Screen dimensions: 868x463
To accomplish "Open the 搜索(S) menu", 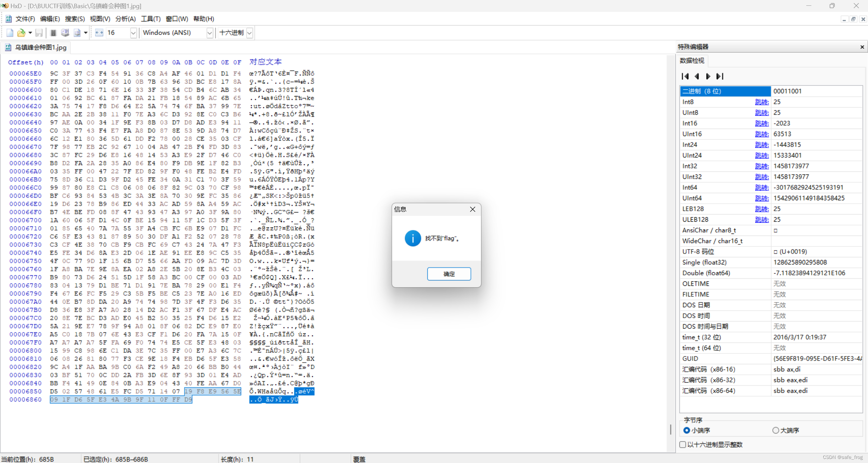I will pos(75,19).
